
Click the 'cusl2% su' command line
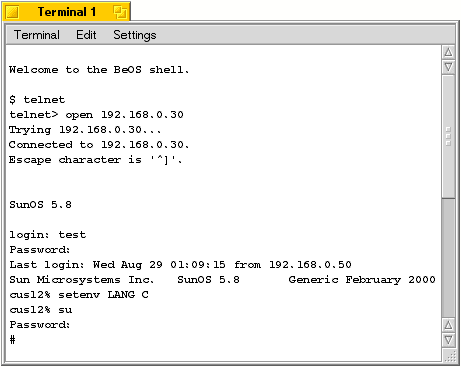pos(41,310)
